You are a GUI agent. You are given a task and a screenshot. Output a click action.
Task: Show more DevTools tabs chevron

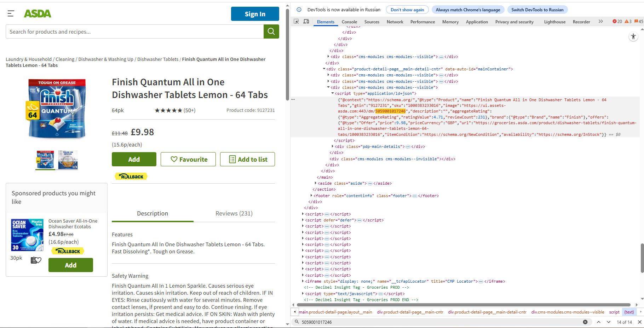coord(601,22)
